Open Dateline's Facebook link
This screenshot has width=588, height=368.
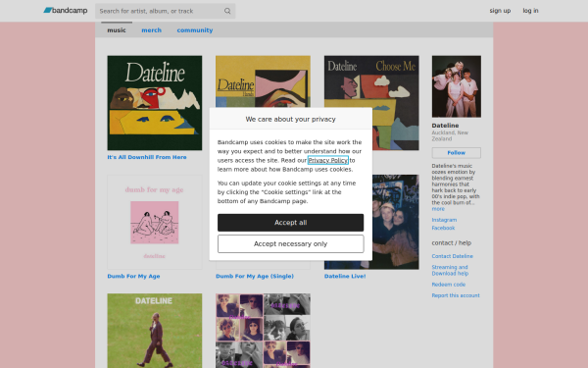443,228
